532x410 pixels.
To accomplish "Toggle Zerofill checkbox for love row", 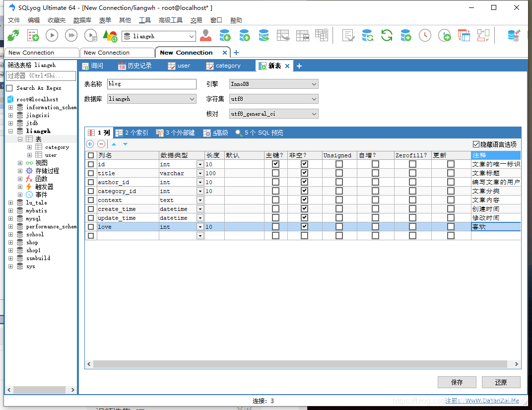I will click(x=412, y=227).
